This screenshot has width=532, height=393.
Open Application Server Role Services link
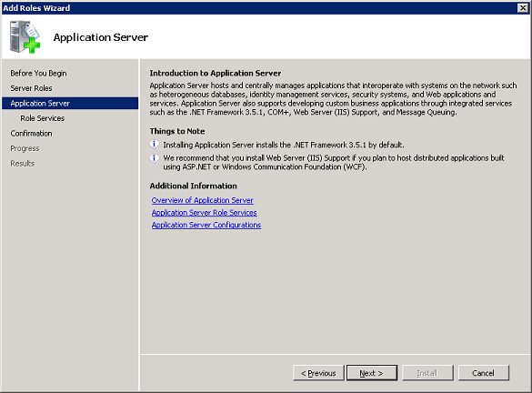point(205,213)
